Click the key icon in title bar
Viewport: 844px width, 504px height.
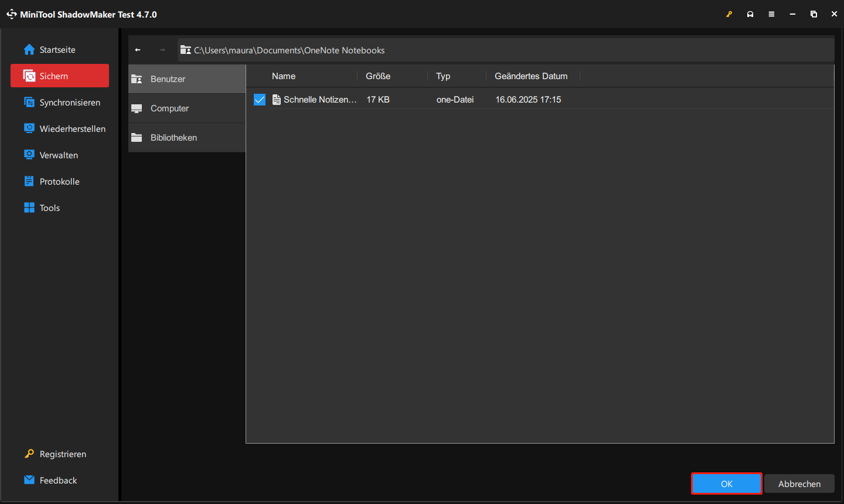pos(729,14)
